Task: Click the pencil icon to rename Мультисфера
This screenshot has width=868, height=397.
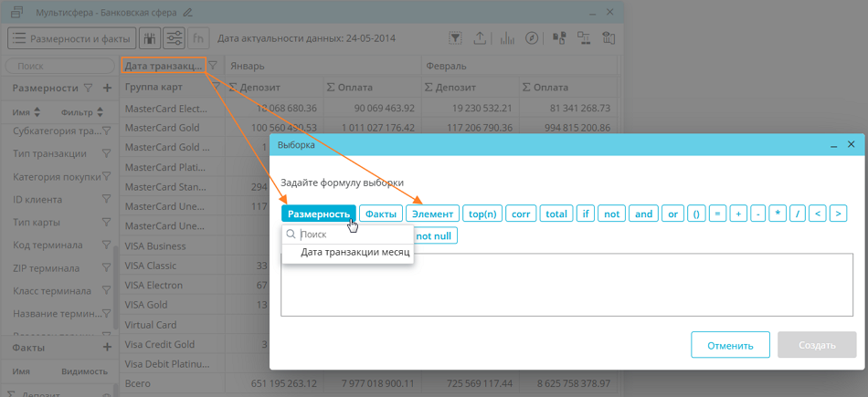Action: [x=187, y=13]
